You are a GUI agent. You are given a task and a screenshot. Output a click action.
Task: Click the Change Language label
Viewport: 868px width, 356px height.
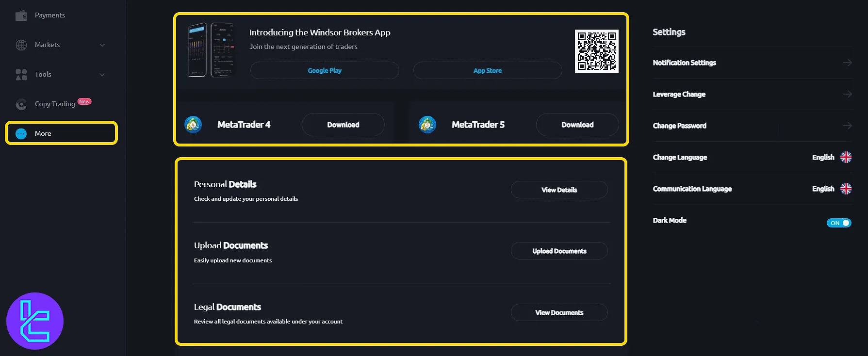(x=680, y=157)
